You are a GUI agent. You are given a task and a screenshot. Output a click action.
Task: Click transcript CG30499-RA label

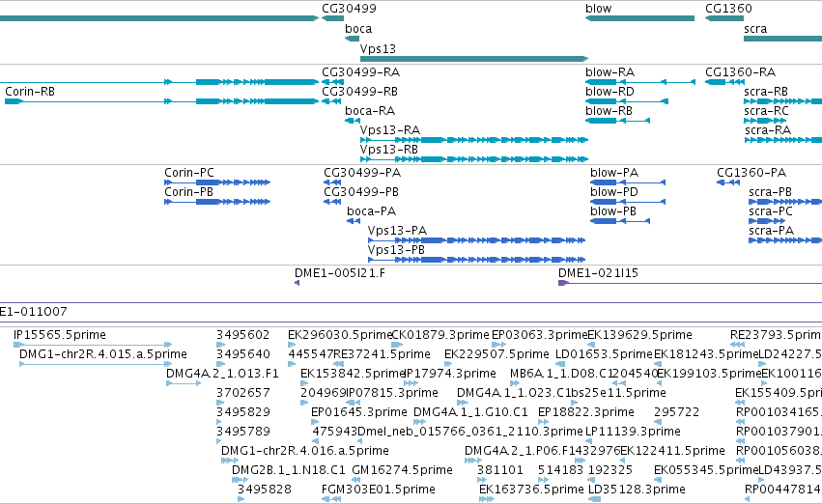(x=360, y=72)
